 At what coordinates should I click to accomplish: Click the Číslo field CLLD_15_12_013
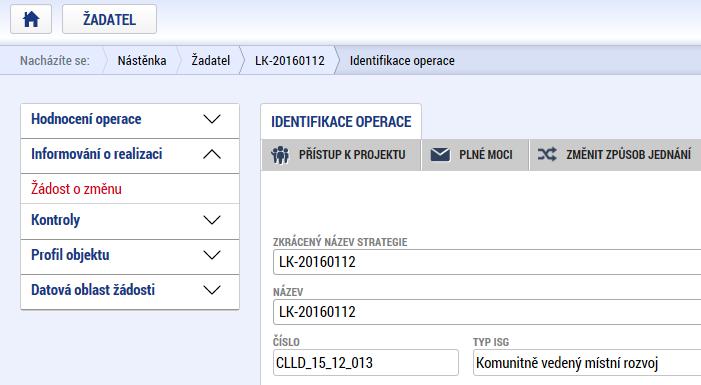(366, 363)
